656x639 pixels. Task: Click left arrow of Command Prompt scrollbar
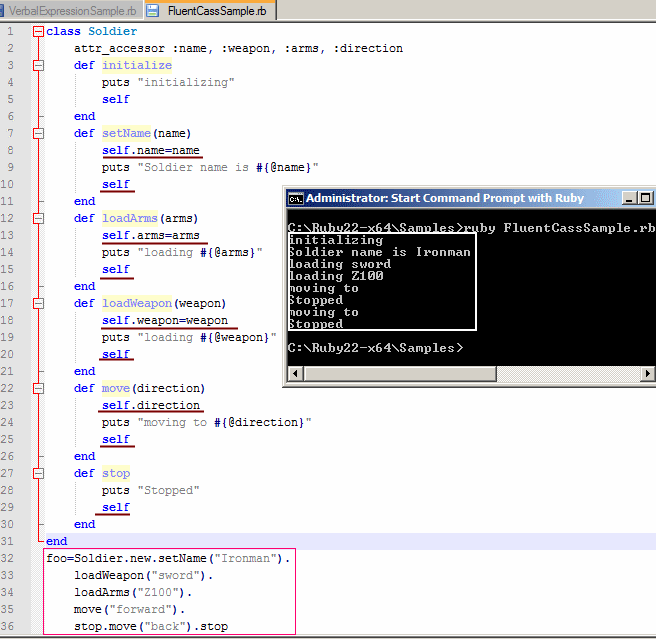click(295, 373)
